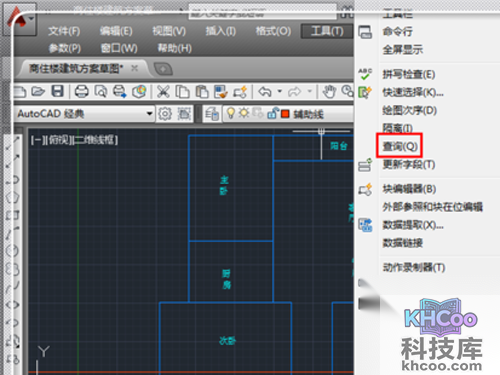Toggle viewport freeze icon in layer bar
Viewport: 500px width, 375px height.
(x=258, y=113)
